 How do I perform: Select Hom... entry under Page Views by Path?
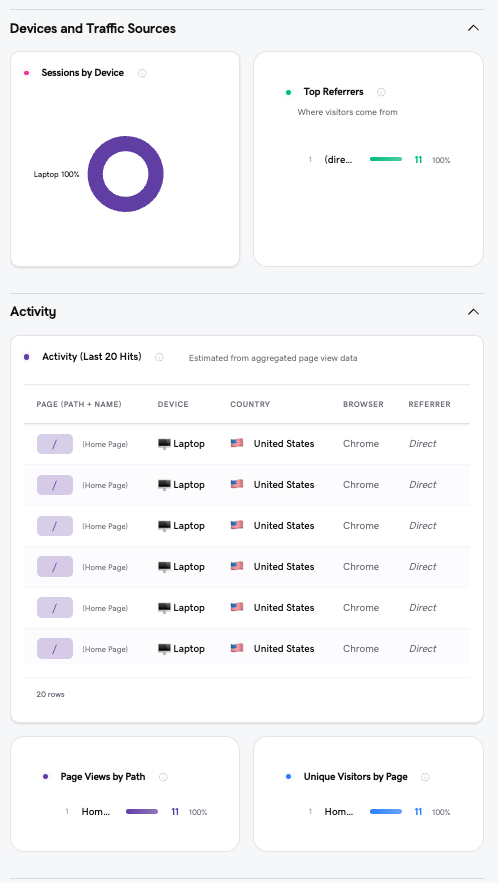pos(96,811)
